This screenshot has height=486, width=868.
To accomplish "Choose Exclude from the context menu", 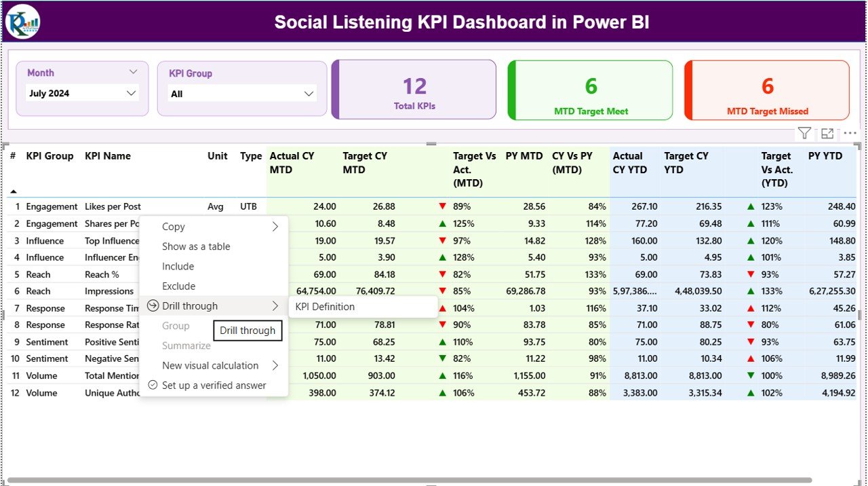I will pos(178,286).
